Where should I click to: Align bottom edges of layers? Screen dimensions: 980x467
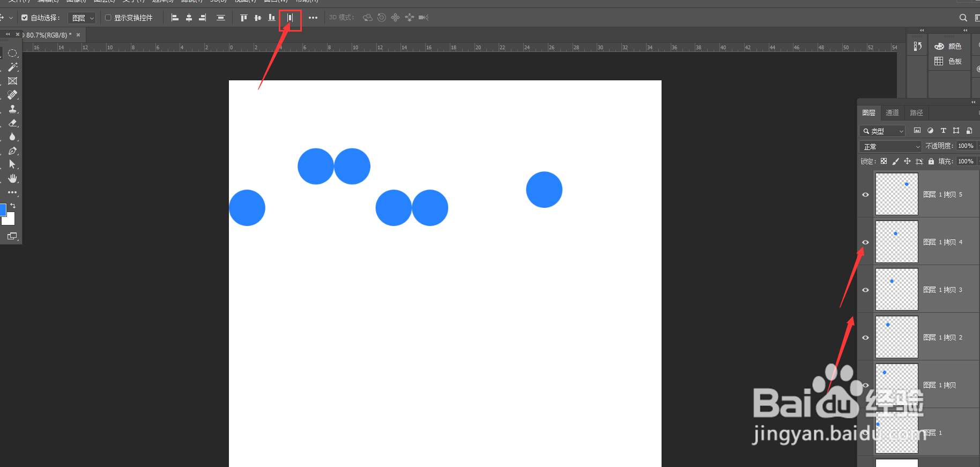point(272,18)
